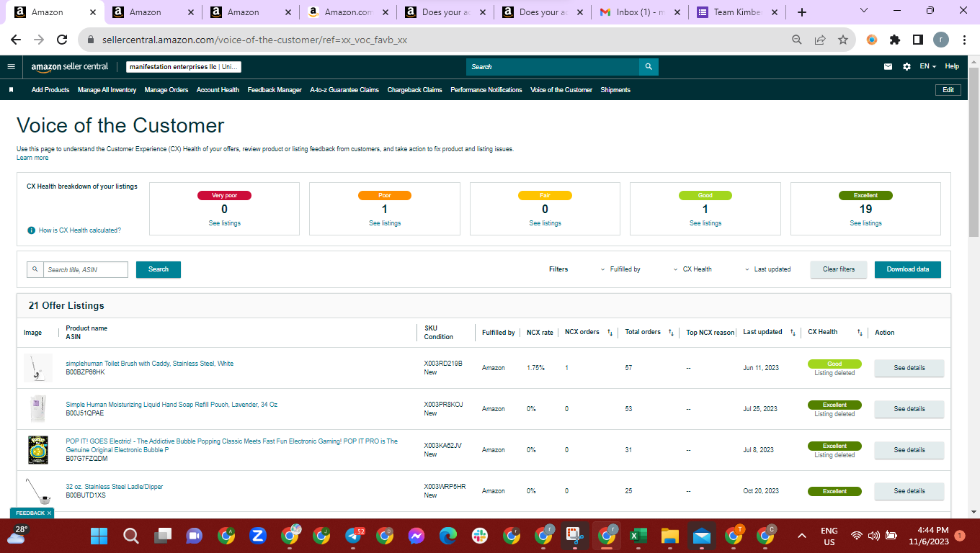
Task: Launch Zoom from the taskbar
Action: click(x=258, y=536)
